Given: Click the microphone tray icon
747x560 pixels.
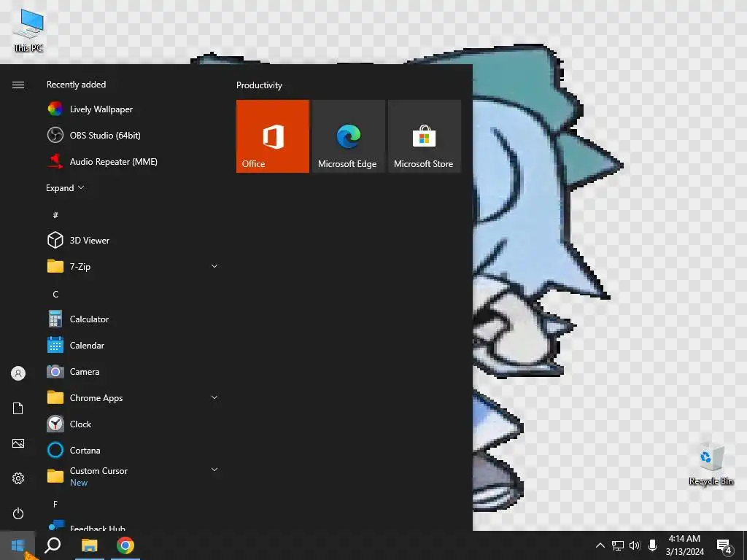Looking at the screenshot, I should click(x=653, y=545).
